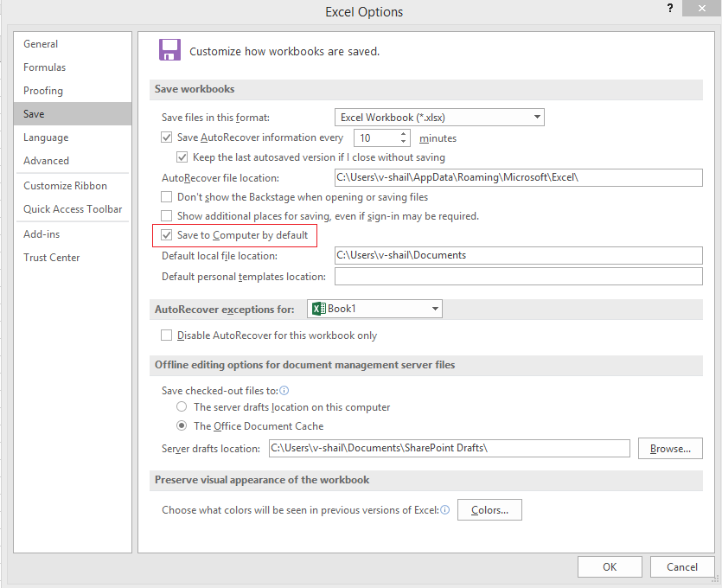Click the 'Default local file location:' label

pyautogui.click(x=220, y=256)
